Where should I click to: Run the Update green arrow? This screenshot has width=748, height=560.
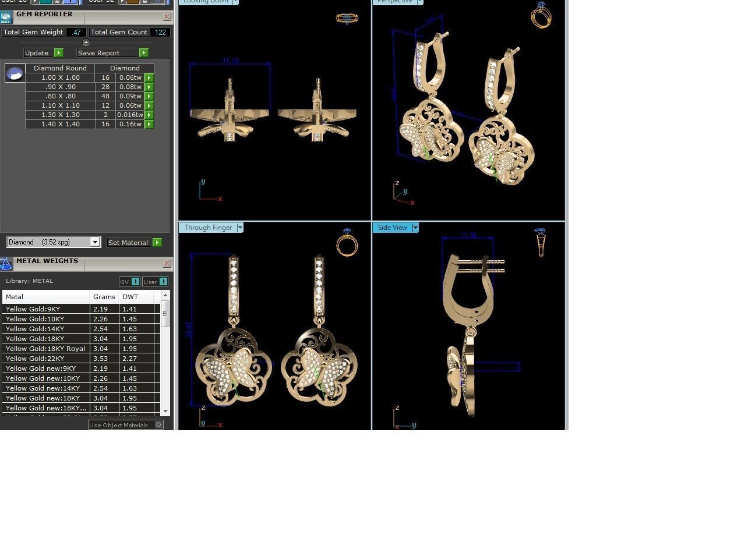(x=59, y=53)
